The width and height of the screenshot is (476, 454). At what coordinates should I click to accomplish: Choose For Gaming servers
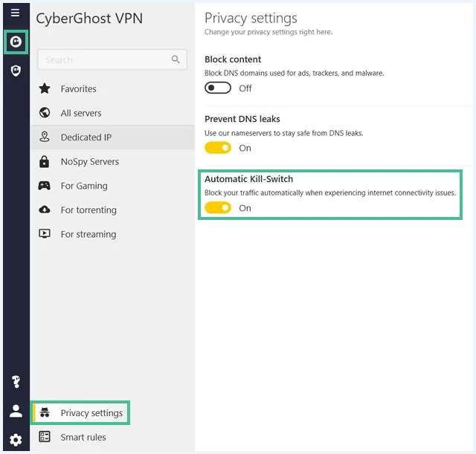pos(112,186)
